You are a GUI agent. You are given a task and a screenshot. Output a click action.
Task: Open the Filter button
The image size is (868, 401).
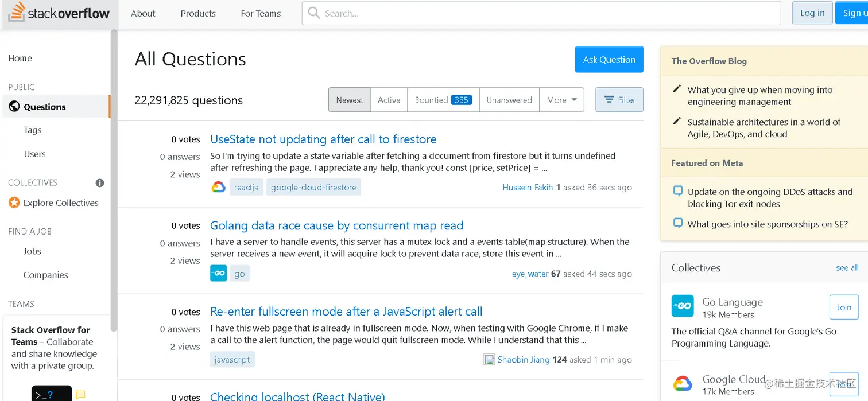619,100
